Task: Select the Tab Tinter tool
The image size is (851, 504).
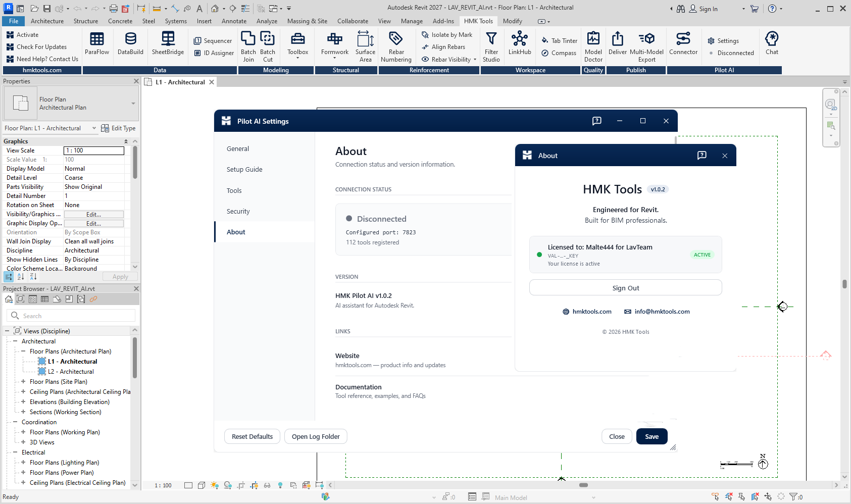Action: [x=560, y=41]
